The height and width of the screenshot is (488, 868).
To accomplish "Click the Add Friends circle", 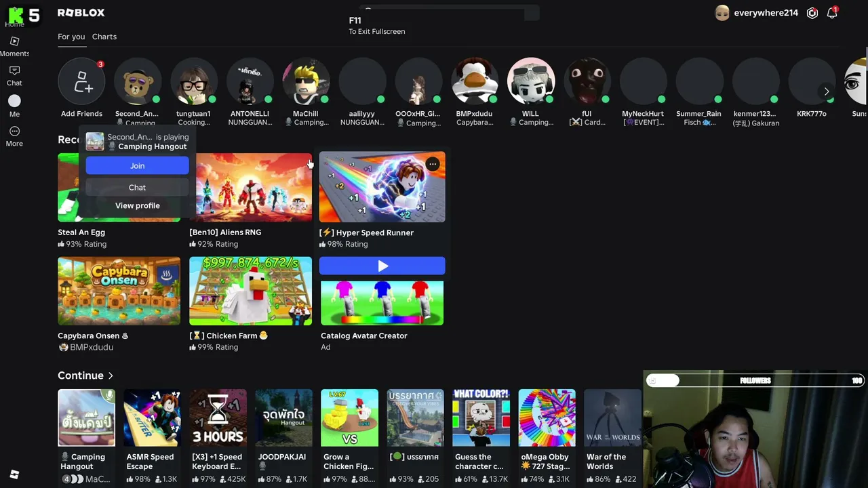I will pyautogui.click(x=81, y=81).
